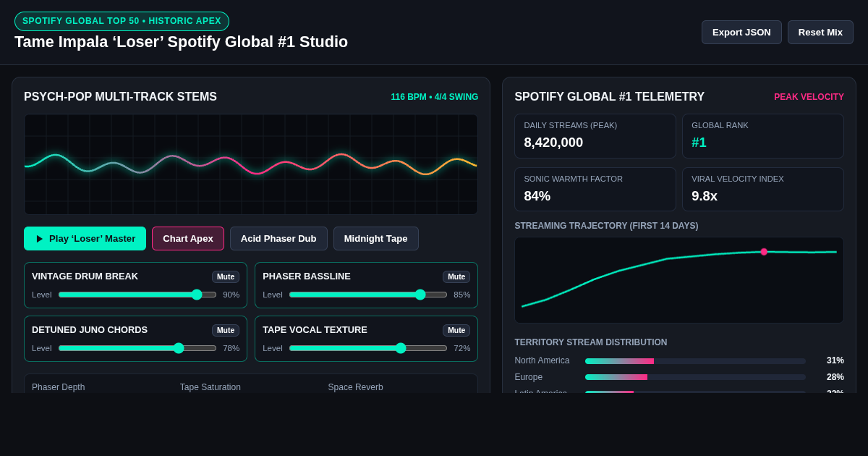The width and height of the screenshot is (868, 456).
Task: Click the Space Reverb label
Action: [356, 387]
